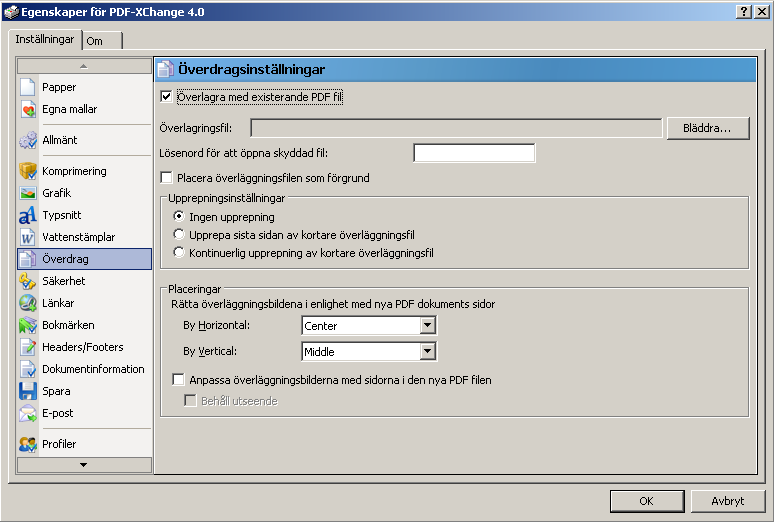Click the Headers/Footers pencil icon
Viewport: 774px width, 522px height.
(28, 347)
